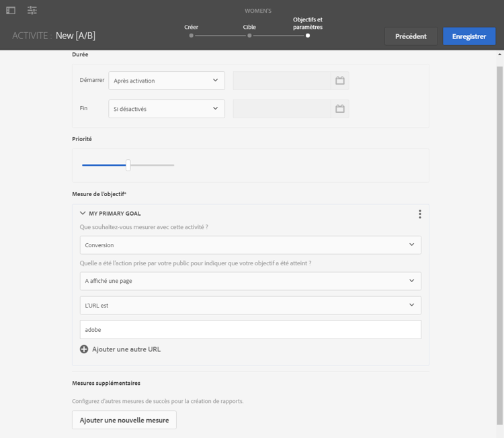Select the Objectifs et paramètres step
The height and width of the screenshot is (438, 504).
pos(308,35)
